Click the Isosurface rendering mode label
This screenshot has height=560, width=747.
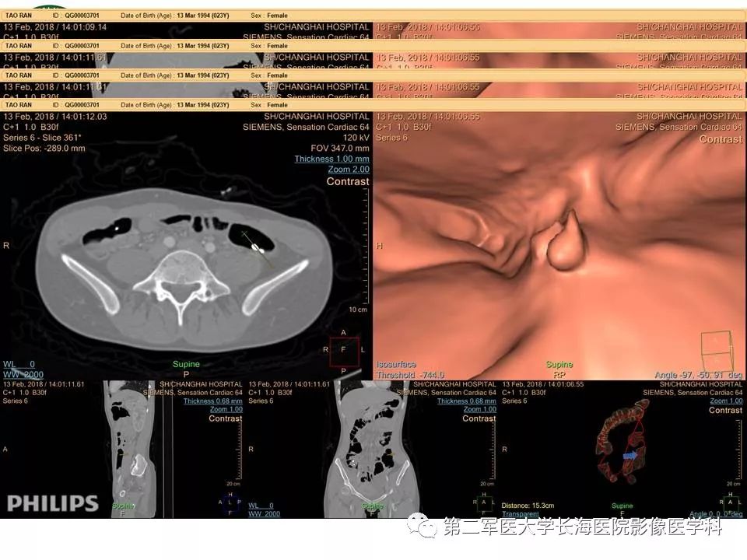[x=396, y=364]
